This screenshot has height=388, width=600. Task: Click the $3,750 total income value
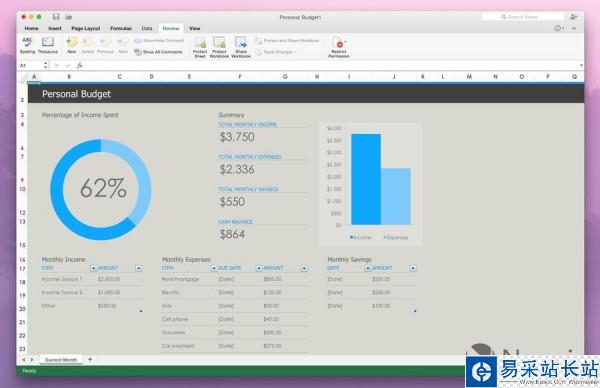pyautogui.click(x=237, y=137)
